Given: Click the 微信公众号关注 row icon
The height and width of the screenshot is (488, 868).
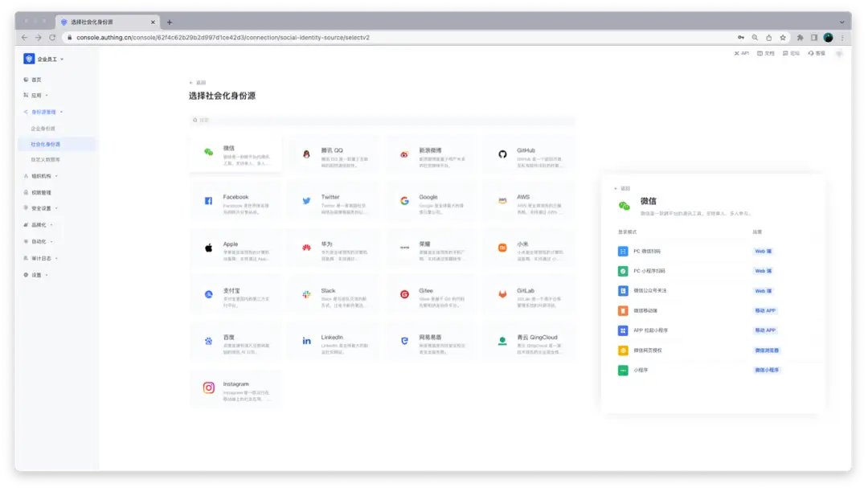Looking at the screenshot, I should click(x=623, y=291).
